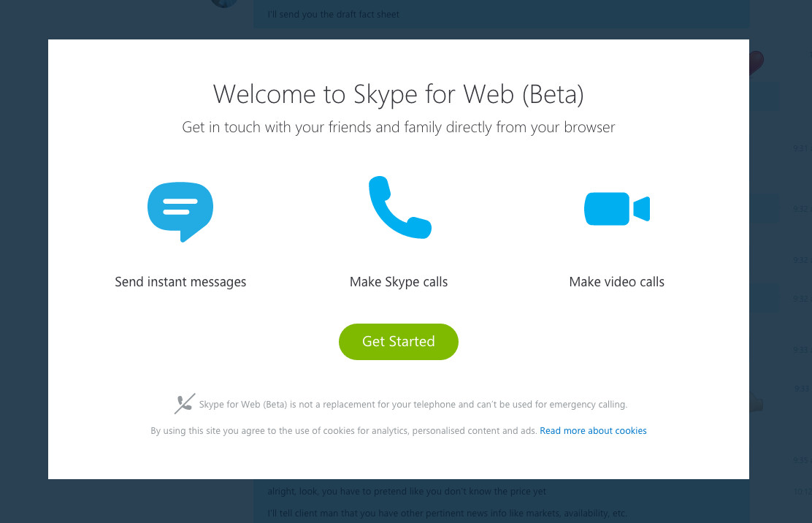Click the emergency calling disclaimer text
This screenshot has width=812, height=523.
(x=413, y=405)
